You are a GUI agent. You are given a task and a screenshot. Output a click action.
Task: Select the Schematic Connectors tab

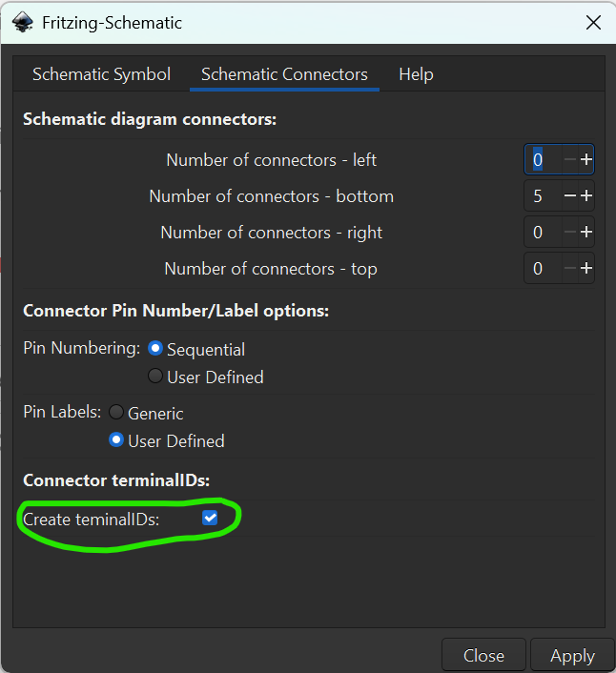click(284, 74)
